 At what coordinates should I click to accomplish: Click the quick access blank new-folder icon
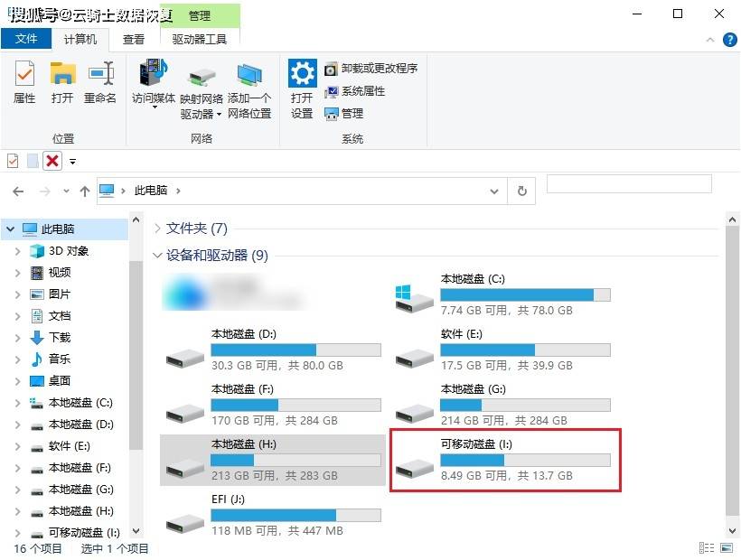point(33,161)
